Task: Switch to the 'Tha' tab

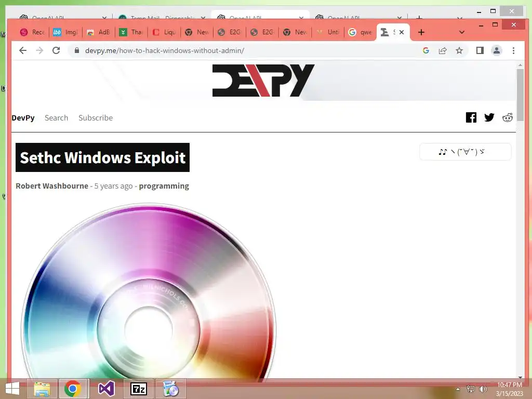Action: tap(131, 32)
